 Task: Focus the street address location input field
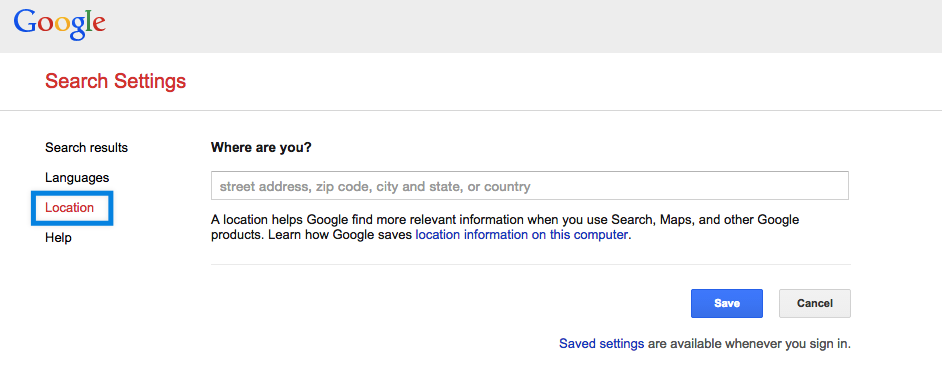pyautogui.click(x=529, y=186)
